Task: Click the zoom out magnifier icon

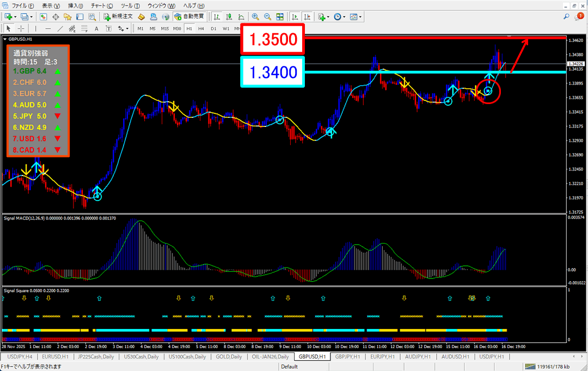Action: tap(267, 17)
